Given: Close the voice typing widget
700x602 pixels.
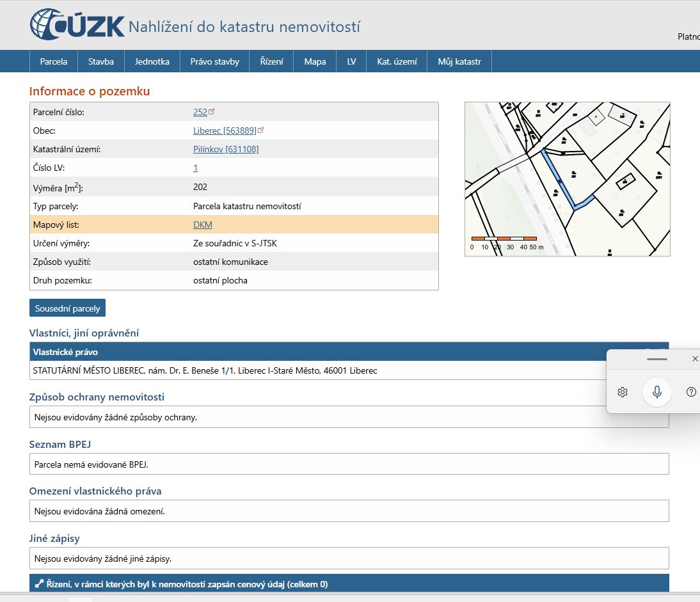Looking at the screenshot, I should [x=695, y=359].
